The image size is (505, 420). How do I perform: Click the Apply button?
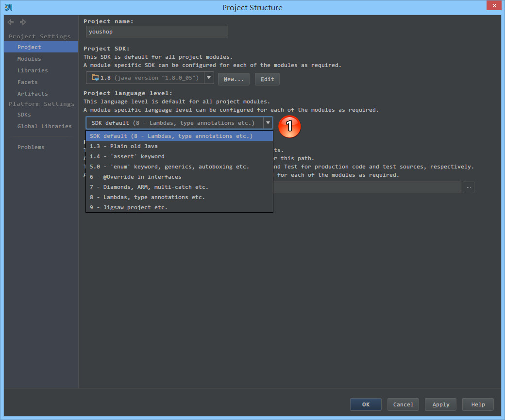(x=440, y=404)
